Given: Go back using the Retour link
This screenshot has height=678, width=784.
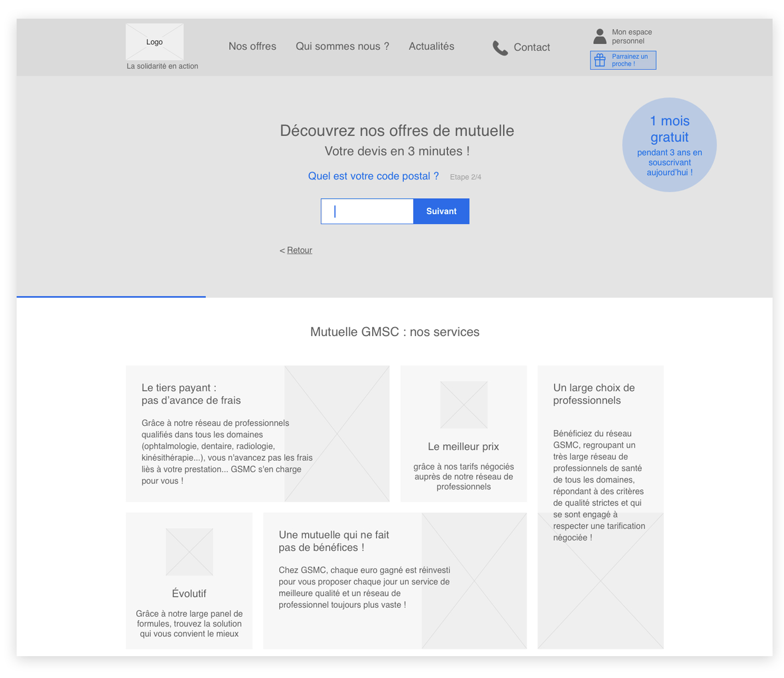Looking at the screenshot, I should (299, 250).
